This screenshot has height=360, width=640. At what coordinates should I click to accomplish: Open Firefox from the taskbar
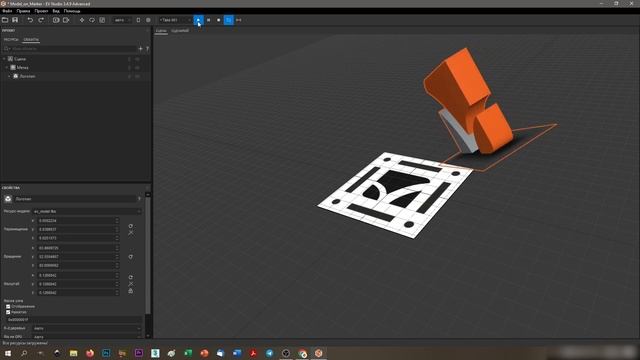[x=90, y=353]
